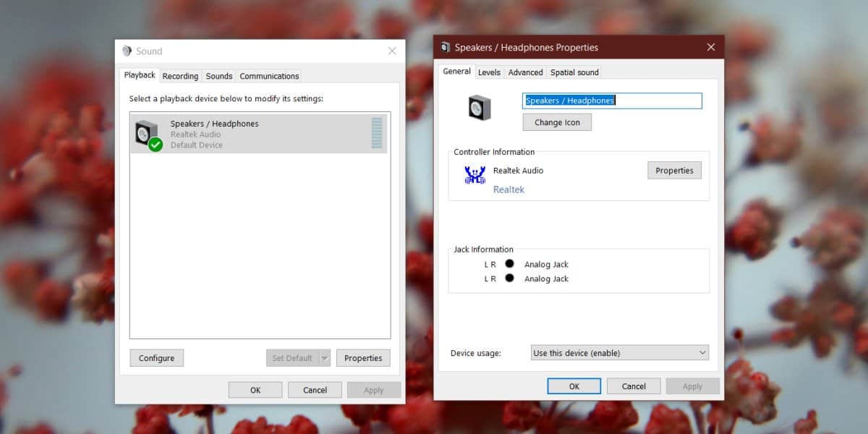This screenshot has height=434, width=868.
Task: Click the Change Icon button
Action: pos(557,122)
